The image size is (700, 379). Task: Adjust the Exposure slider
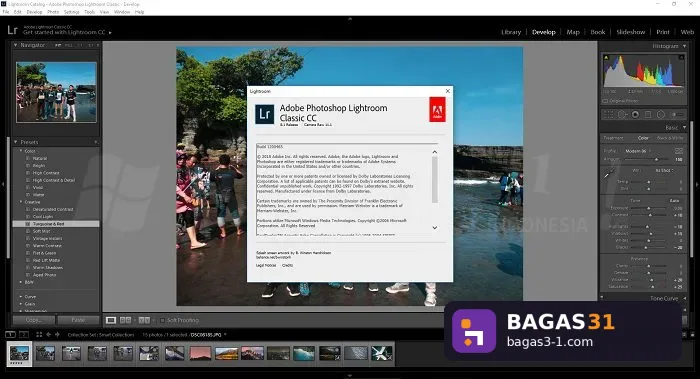[x=649, y=208]
